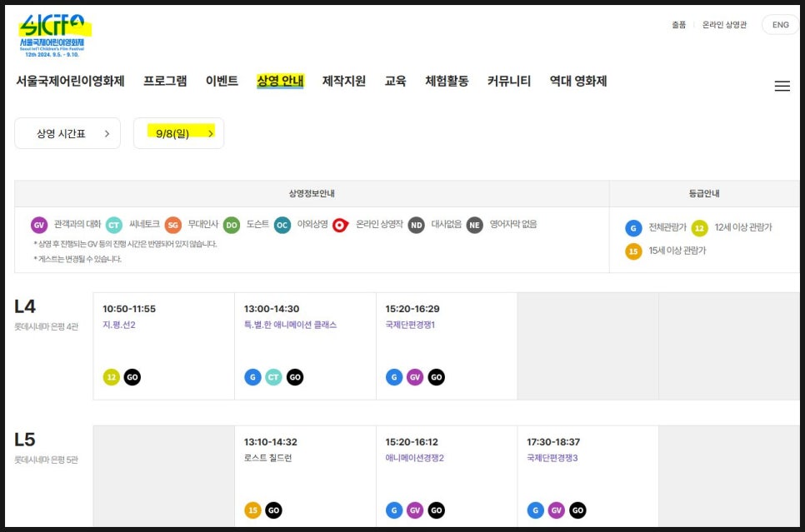
Task: Open 체험활동 menu
Action: coord(447,81)
